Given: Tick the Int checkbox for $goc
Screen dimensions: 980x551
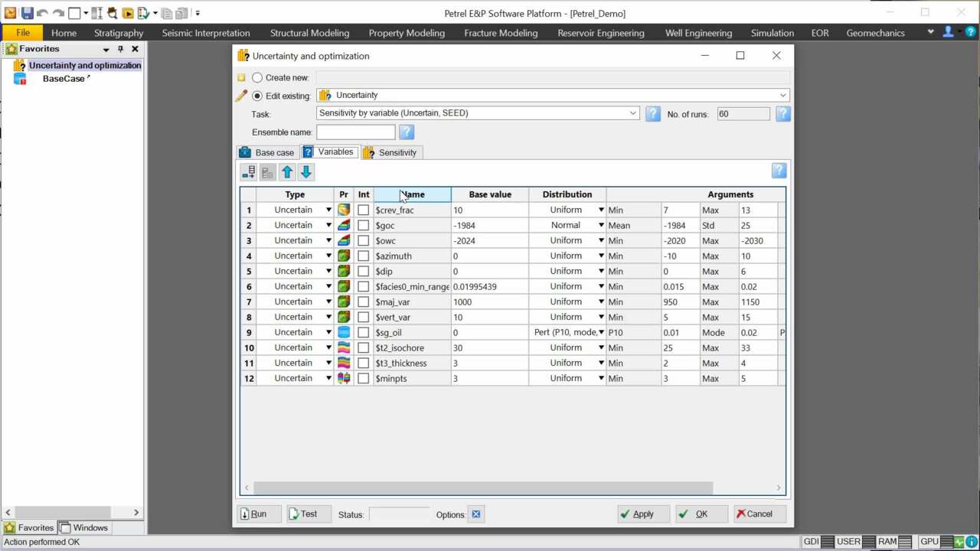Looking at the screenshot, I should (x=363, y=225).
